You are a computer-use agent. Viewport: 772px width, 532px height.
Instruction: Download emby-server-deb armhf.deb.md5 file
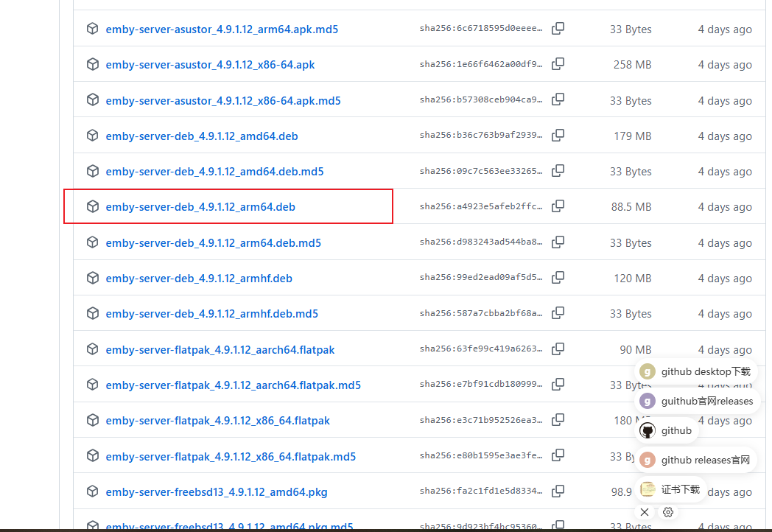(x=211, y=314)
